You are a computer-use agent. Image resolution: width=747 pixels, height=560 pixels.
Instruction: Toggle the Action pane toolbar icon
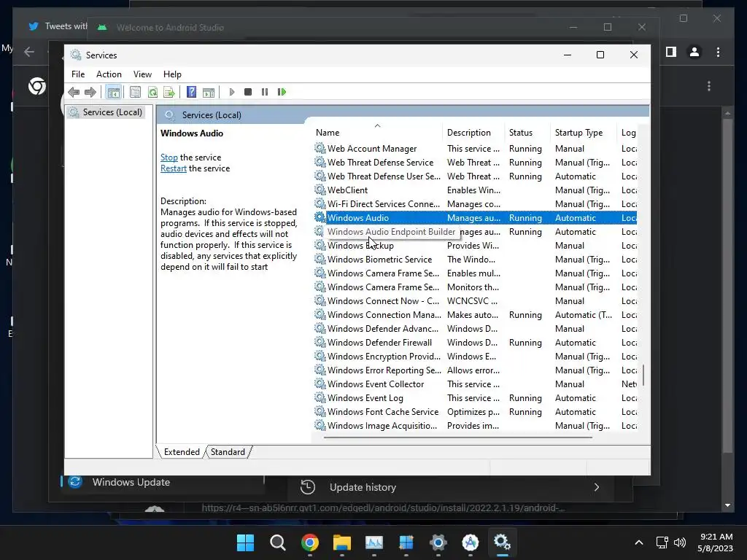[209, 92]
